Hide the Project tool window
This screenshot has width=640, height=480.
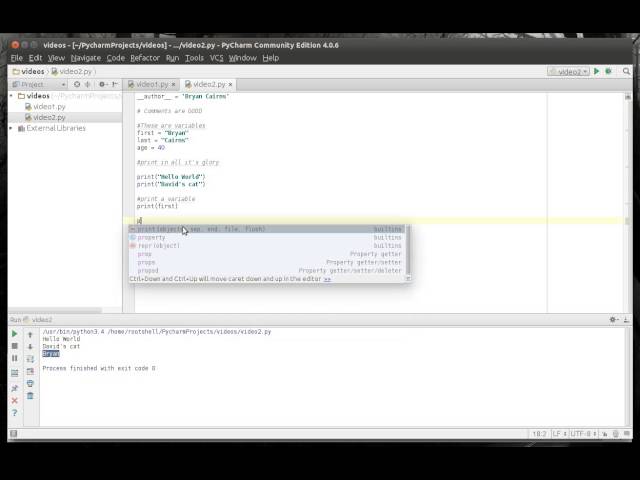115,84
